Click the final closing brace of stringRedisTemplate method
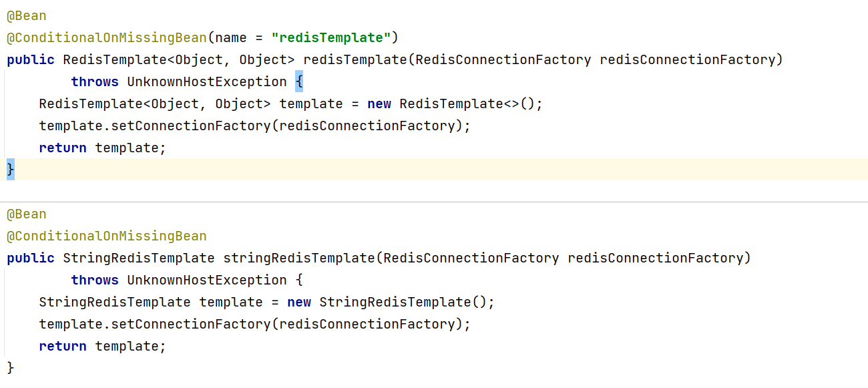Image resolution: width=868 pixels, height=388 pixels. (10, 368)
